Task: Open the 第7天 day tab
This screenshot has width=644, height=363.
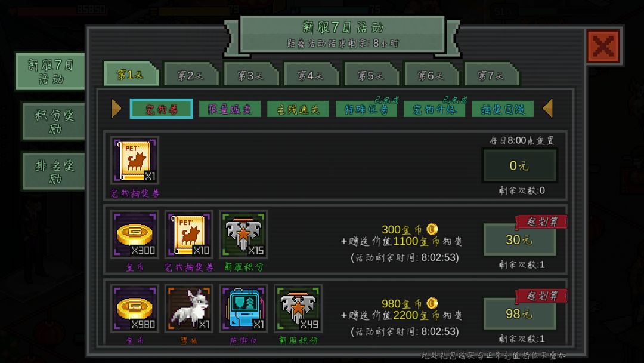Action: pos(491,75)
